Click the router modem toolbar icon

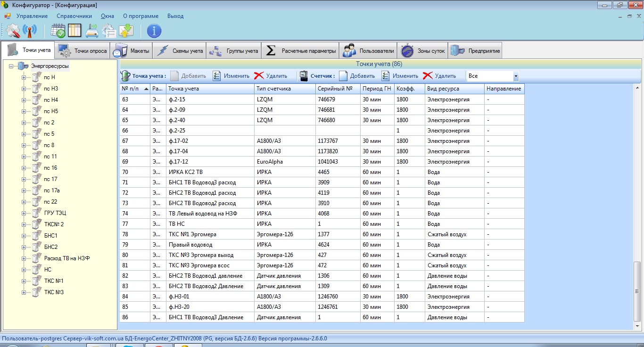[x=92, y=31]
